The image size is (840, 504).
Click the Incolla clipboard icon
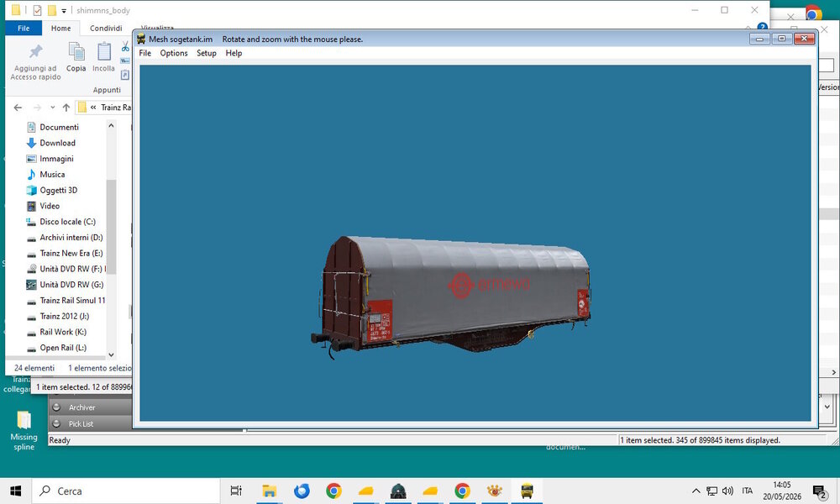[x=104, y=52]
